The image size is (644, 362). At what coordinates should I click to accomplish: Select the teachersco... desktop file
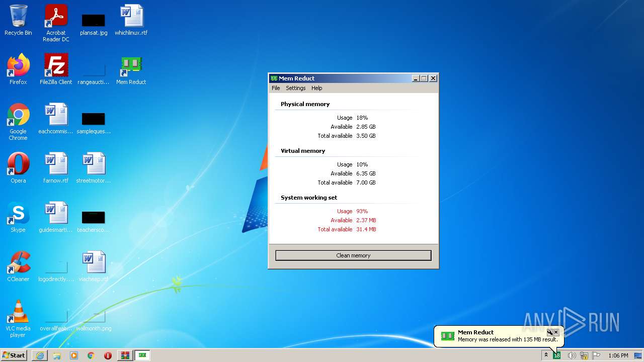(x=94, y=221)
